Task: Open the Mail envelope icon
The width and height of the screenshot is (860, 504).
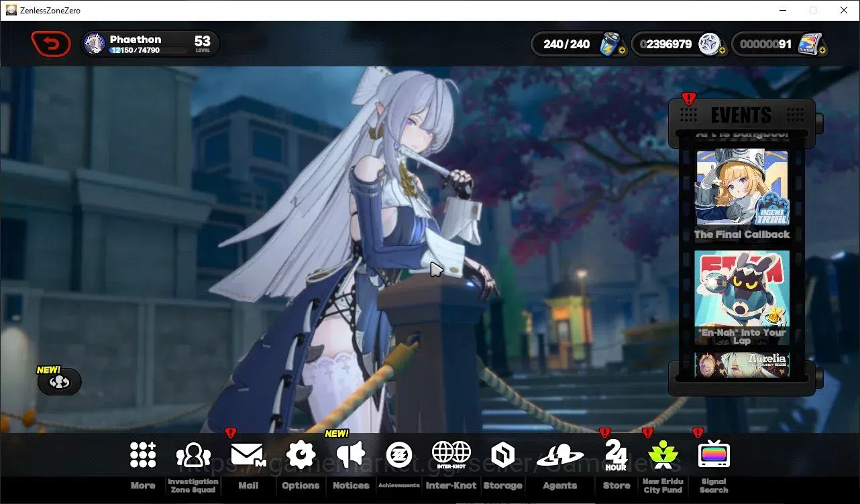Action: point(248,455)
